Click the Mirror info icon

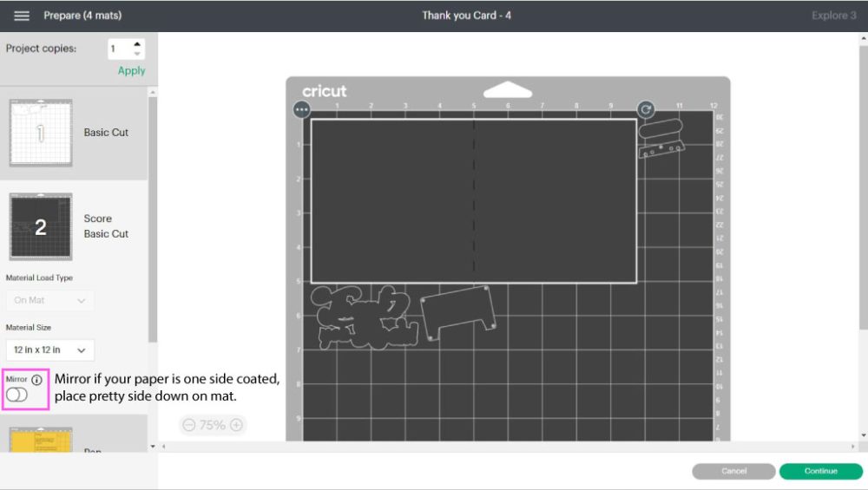pyautogui.click(x=36, y=380)
